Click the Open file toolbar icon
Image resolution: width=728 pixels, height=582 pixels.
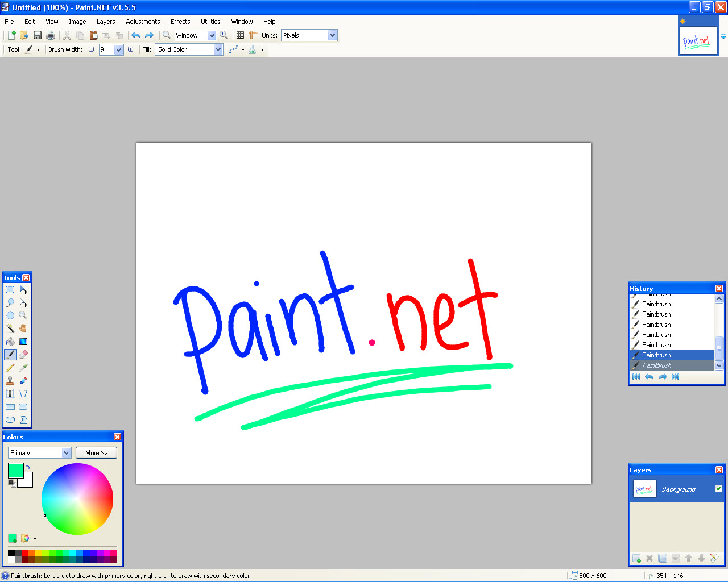24,35
